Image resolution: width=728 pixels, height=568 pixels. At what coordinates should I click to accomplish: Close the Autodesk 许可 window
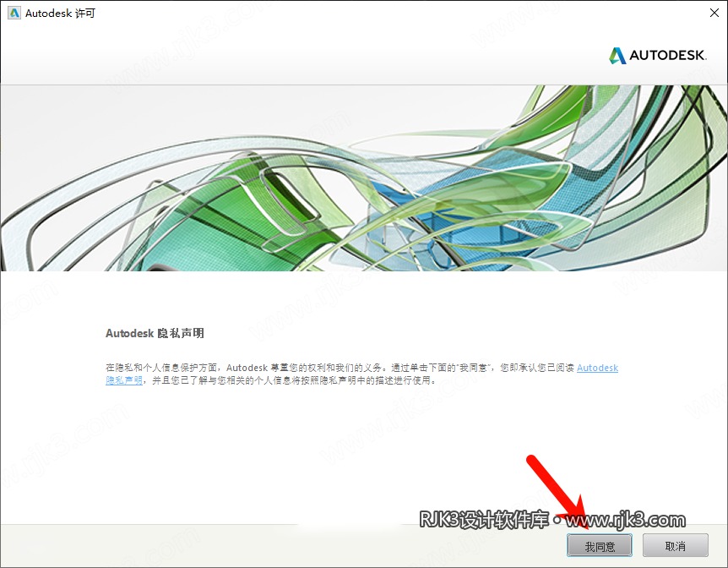[x=714, y=13]
